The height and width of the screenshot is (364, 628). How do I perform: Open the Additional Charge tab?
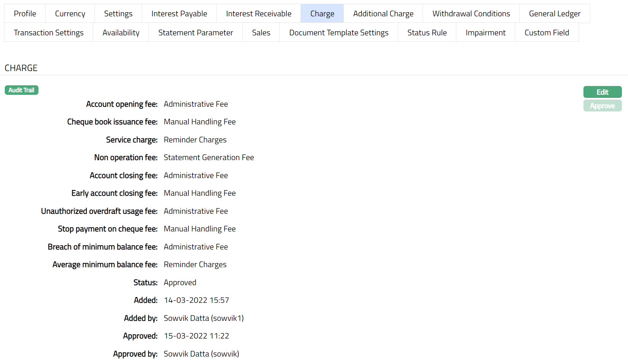[383, 14]
